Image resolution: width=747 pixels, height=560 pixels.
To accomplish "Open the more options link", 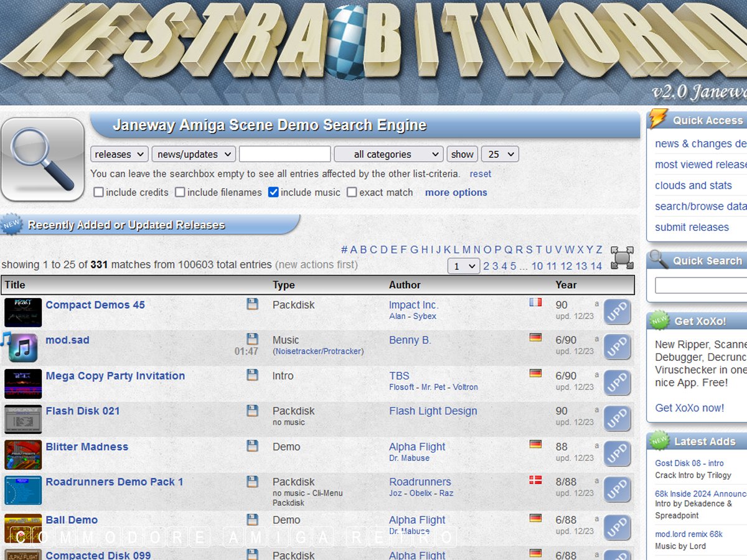I will 456,193.
